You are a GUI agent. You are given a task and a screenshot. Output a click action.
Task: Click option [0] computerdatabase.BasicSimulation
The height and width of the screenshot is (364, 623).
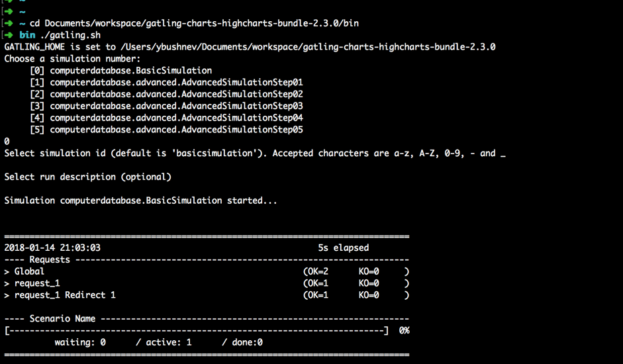pos(120,71)
